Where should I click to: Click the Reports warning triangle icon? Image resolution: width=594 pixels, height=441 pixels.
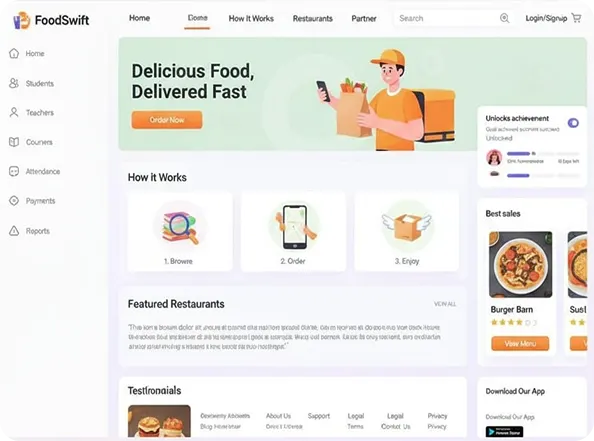pyautogui.click(x=14, y=231)
